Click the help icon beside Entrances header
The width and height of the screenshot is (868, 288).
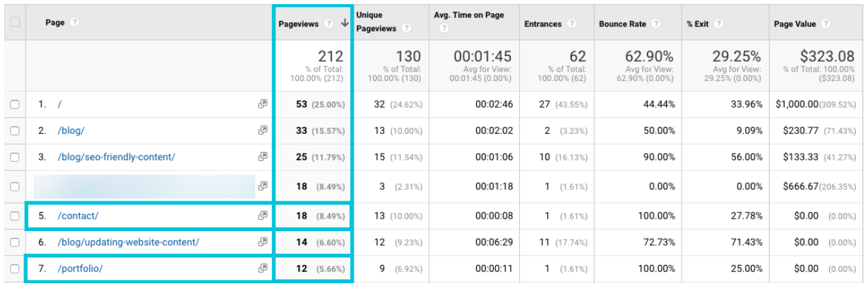tap(572, 24)
